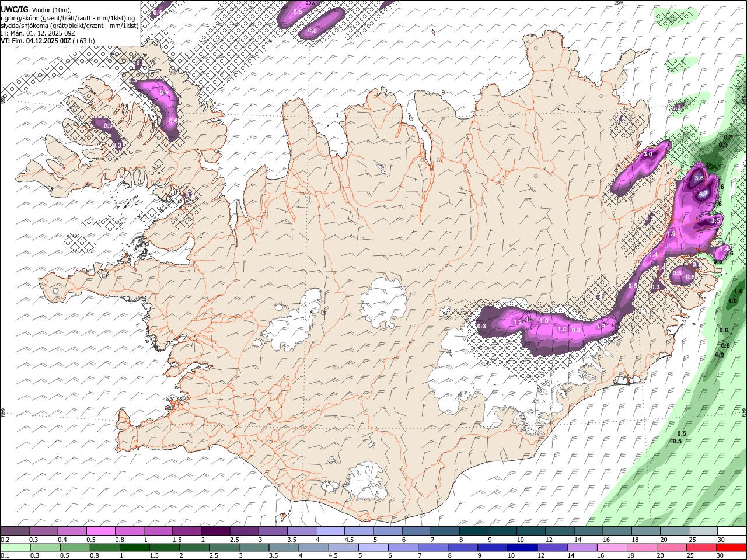This screenshot has width=747, height=560.
Task: Click the light grey 25–30 swatch in upper legend
Action: click(703, 531)
